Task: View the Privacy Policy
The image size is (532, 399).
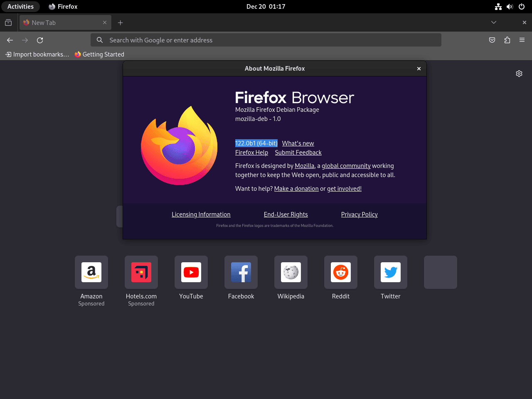Action: [359, 214]
